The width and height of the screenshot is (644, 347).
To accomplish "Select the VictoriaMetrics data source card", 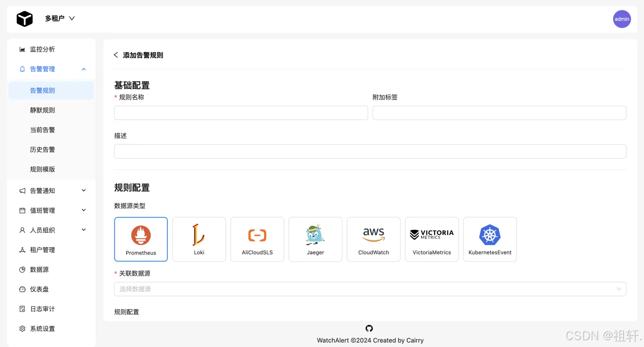I will click(x=432, y=239).
